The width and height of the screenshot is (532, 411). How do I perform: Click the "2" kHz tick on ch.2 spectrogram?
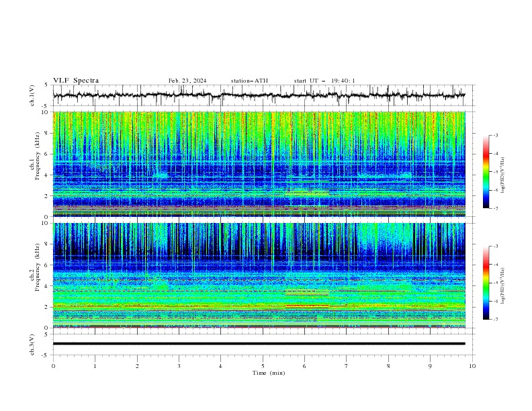pos(48,307)
